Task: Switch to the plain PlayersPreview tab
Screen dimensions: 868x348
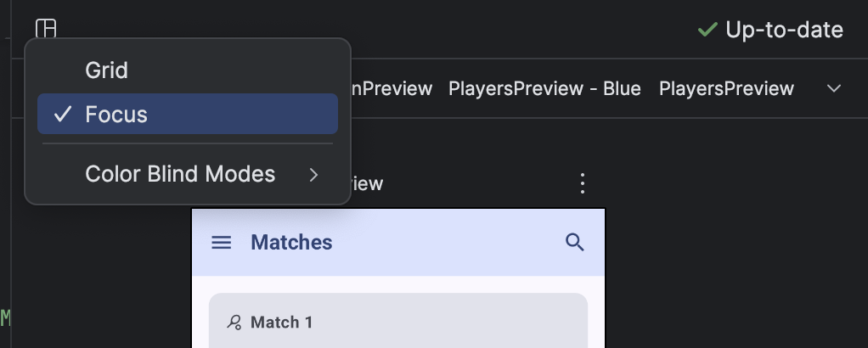Action: [x=726, y=88]
